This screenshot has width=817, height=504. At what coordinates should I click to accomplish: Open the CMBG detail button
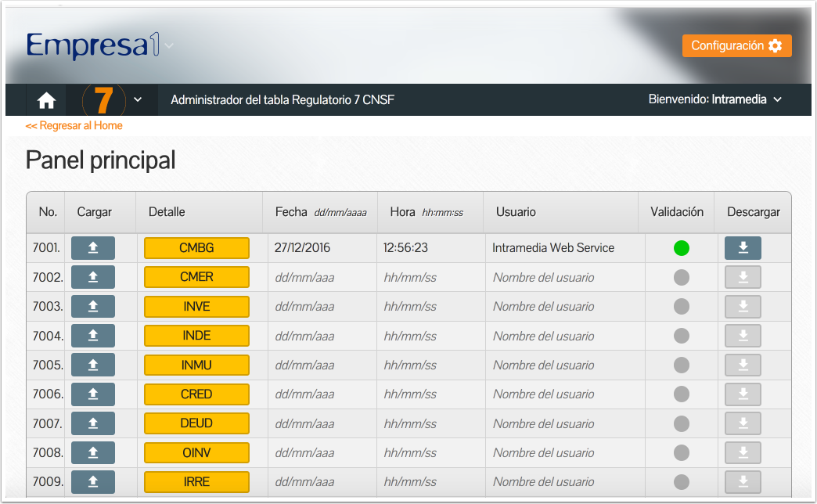pyautogui.click(x=196, y=248)
